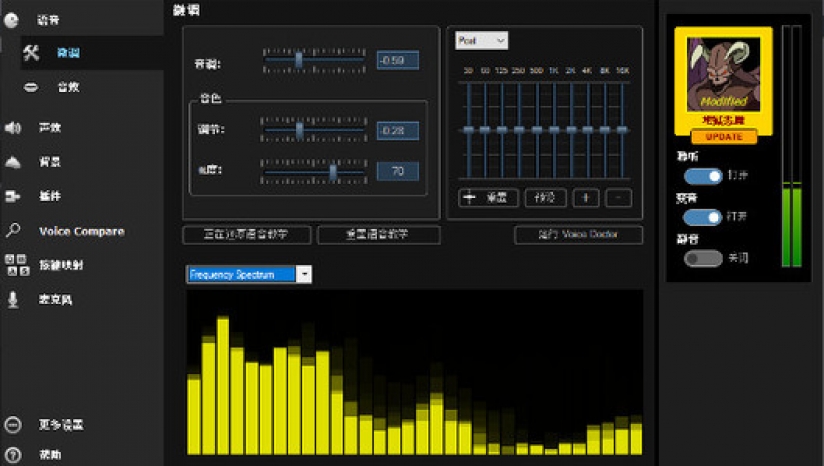Click the Voice Compare magnifier icon
Screen dimensions: 824x466
click(13, 230)
